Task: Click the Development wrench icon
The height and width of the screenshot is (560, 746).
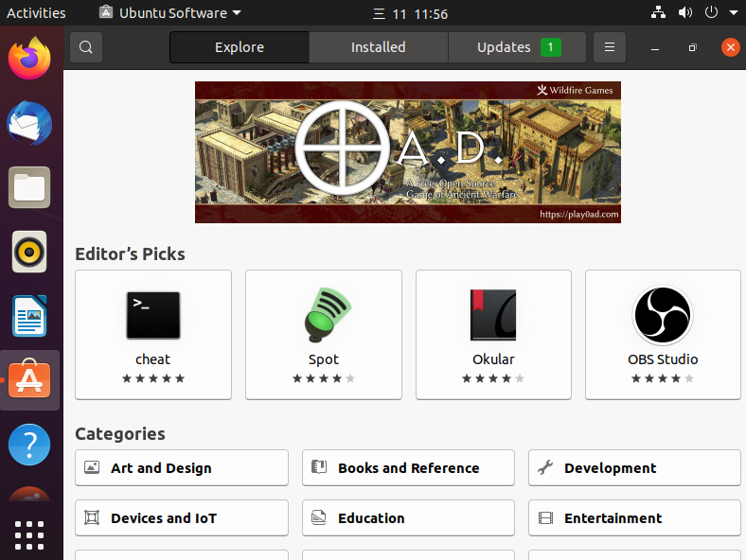Action: pos(545,467)
